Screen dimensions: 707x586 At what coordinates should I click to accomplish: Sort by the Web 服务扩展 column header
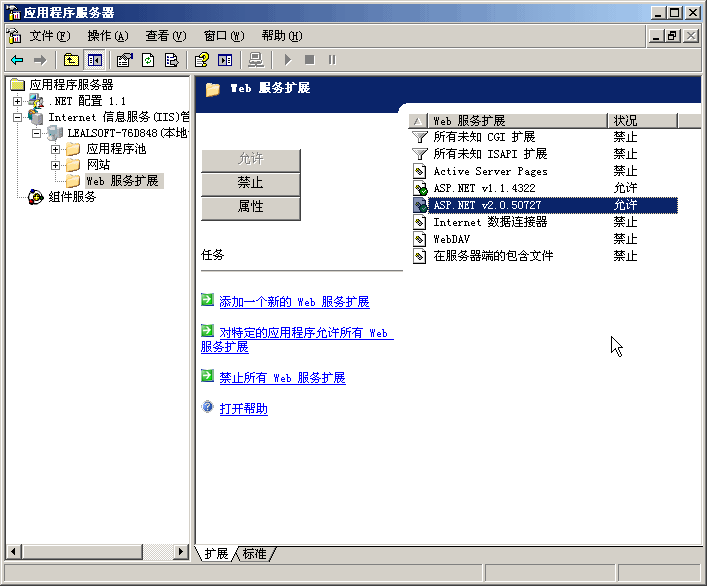(x=518, y=121)
